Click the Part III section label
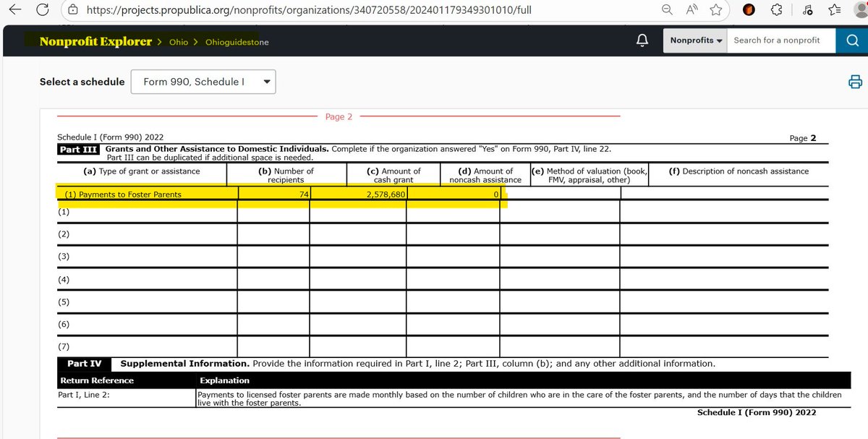 (x=78, y=149)
